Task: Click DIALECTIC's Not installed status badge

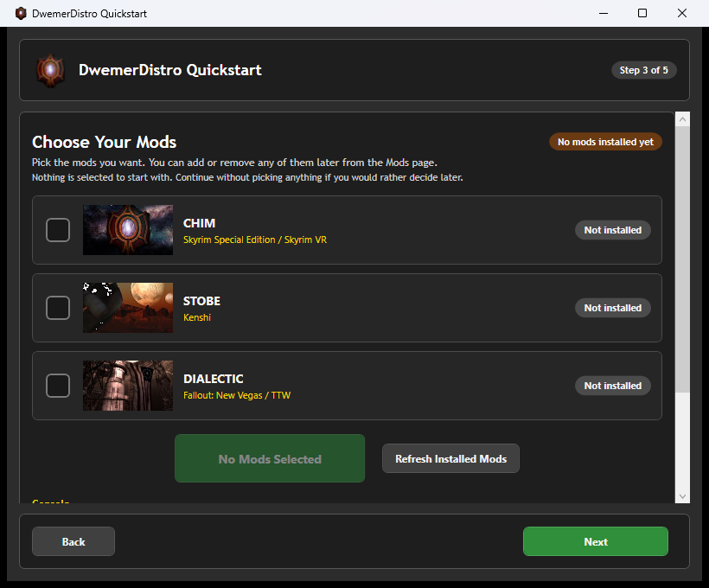Action: [x=613, y=386]
